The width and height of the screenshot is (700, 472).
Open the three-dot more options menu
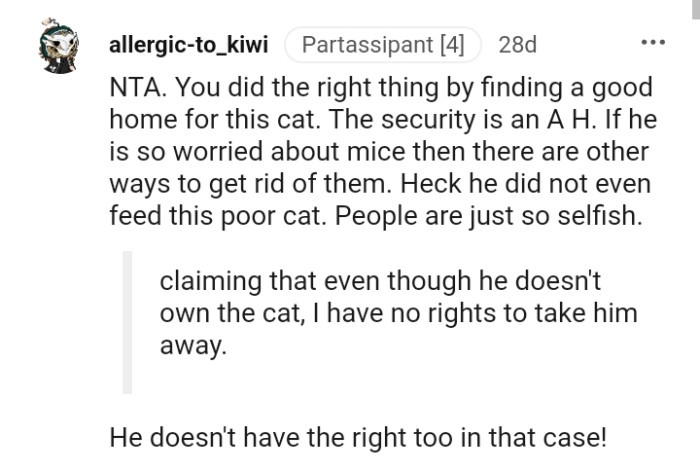tap(653, 45)
